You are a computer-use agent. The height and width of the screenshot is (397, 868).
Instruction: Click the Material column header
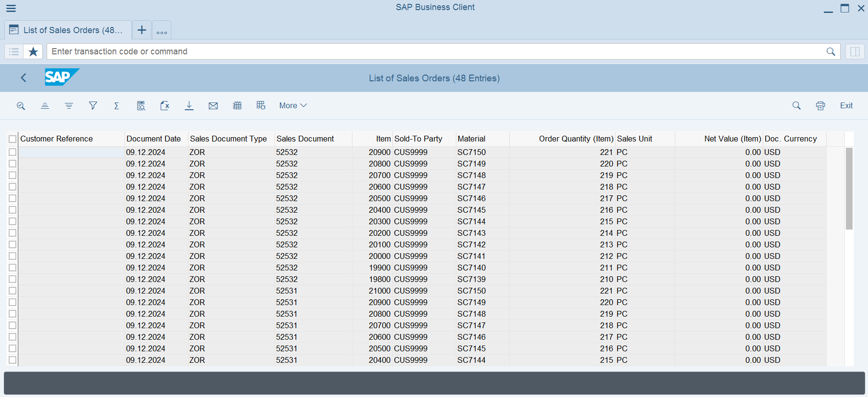pyautogui.click(x=482, y=139)
